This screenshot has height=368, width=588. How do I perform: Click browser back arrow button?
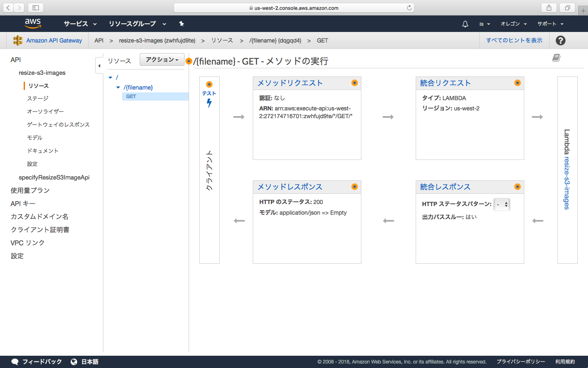tap(9, 8)
